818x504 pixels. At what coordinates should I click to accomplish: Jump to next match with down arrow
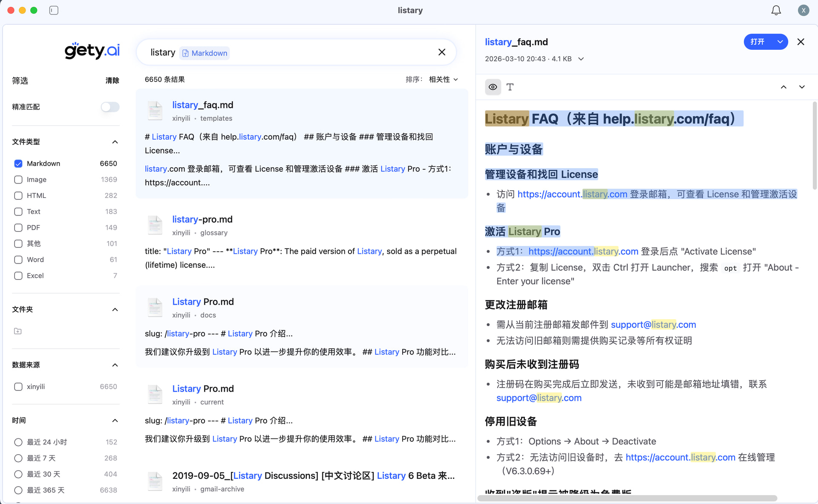tap(802, 87)
